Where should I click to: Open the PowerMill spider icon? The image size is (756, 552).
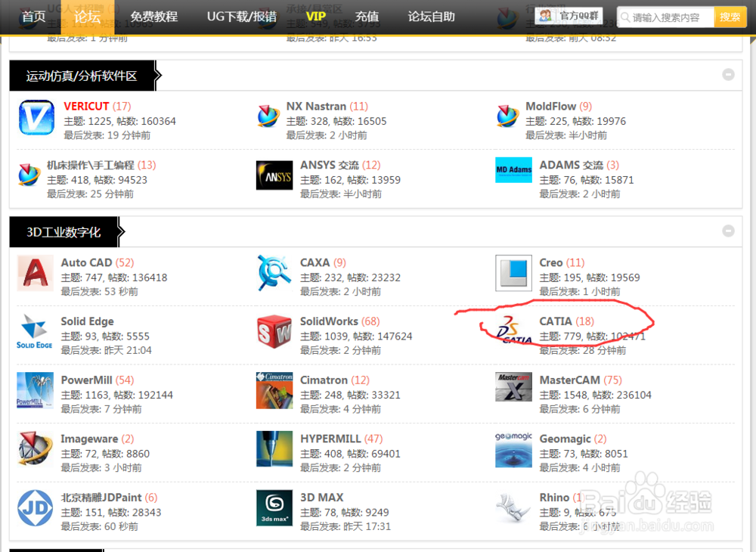(x=36, y=390)
